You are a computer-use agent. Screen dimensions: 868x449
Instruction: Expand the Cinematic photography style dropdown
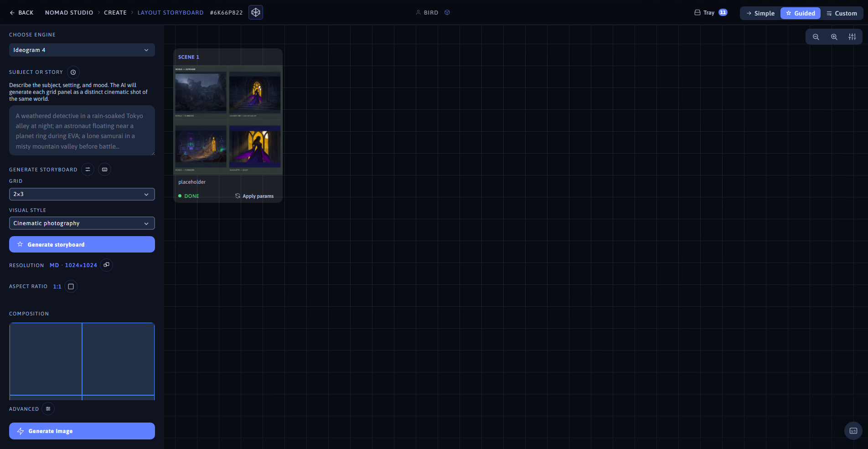tap(82, 223)
